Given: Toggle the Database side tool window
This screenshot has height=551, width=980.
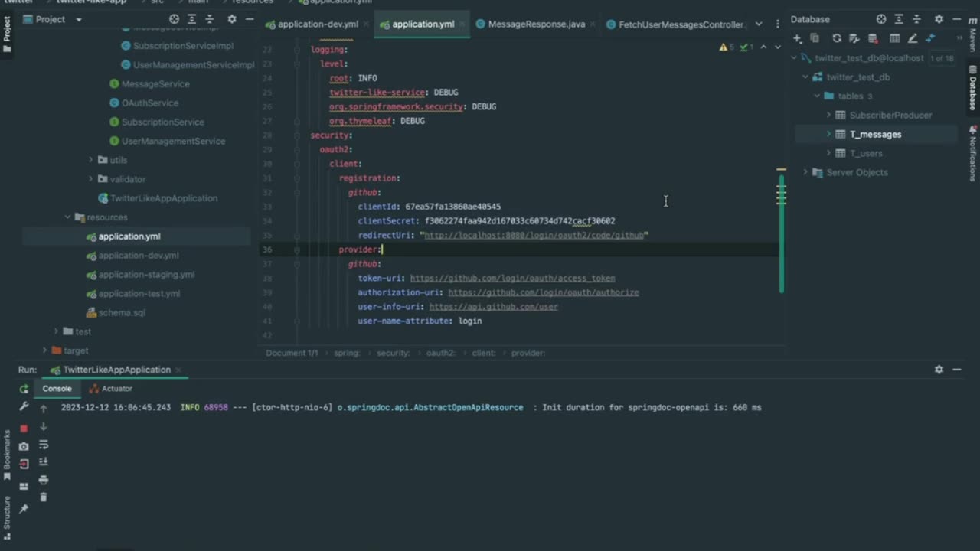Looking at the screenshot, I should point(973,86).
